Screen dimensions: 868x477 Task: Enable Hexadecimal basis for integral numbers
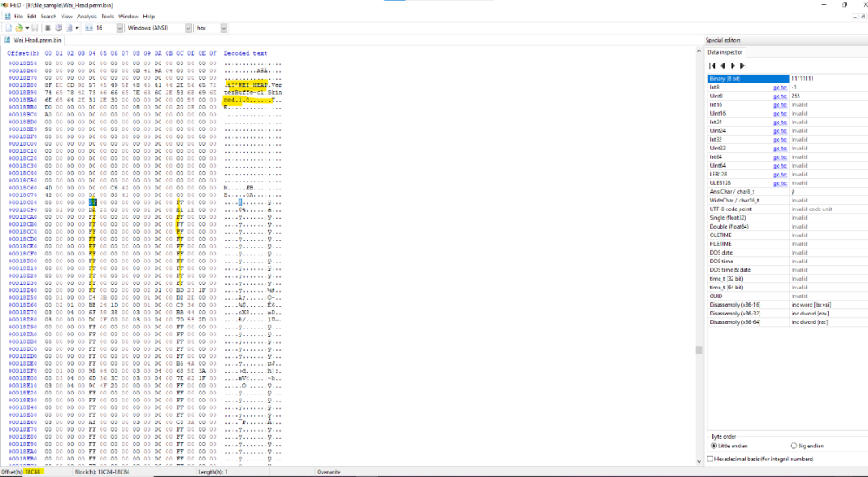click(760, 459)
